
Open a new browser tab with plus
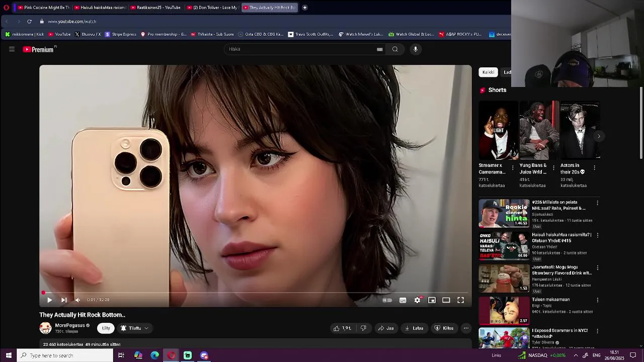point(305,8)
